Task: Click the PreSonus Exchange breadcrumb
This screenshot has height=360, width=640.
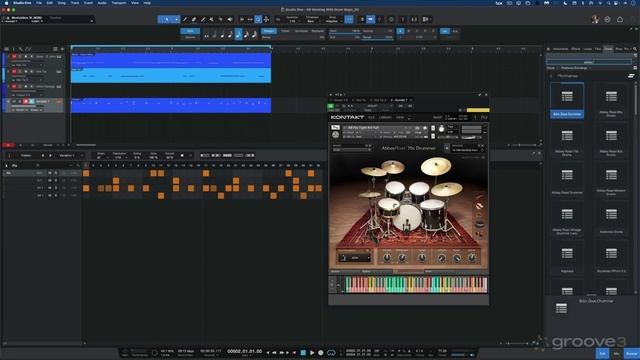Action: (x=574, y=68)
